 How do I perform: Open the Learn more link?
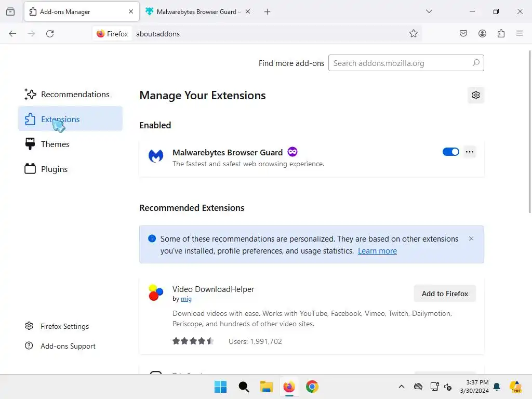click(x=377, y=251)
